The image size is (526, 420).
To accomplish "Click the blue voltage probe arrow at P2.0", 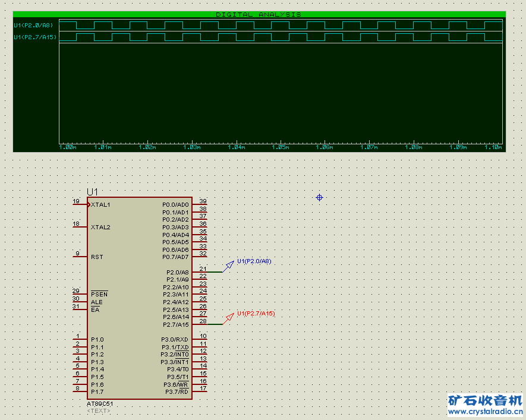I will [x=229, y=266].
